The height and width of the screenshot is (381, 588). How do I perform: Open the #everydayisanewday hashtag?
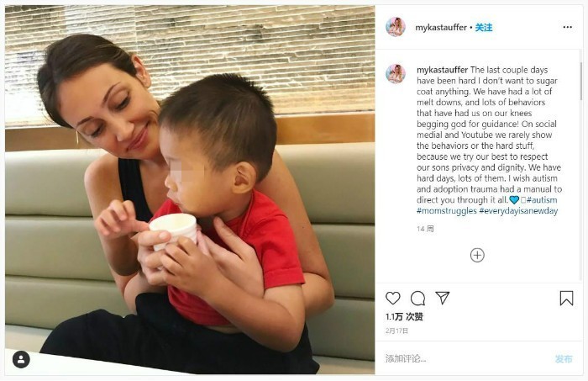(518, 210)
